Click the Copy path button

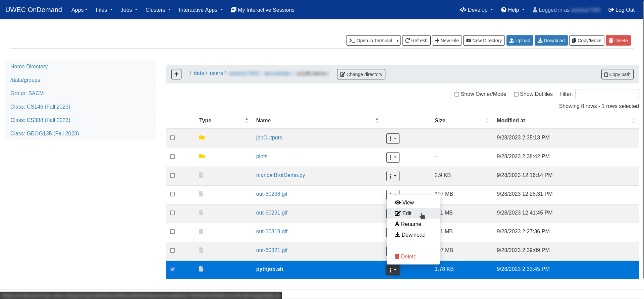click(x=617, y=74)
